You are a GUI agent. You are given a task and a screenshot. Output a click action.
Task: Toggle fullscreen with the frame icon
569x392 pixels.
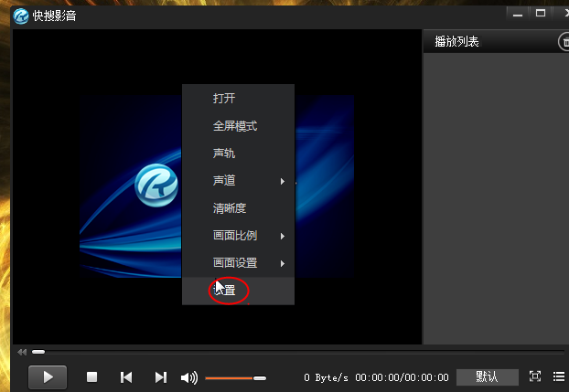coord(535,376)
